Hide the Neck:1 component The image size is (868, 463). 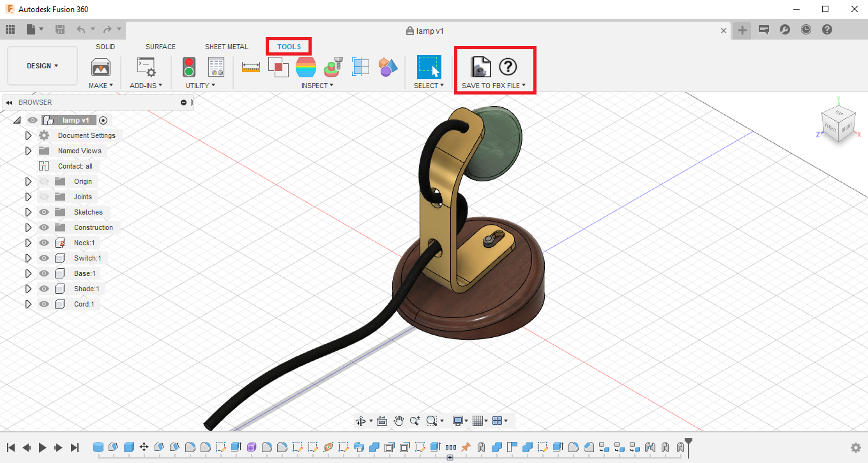pyautogui.click(x=44, y=243)
